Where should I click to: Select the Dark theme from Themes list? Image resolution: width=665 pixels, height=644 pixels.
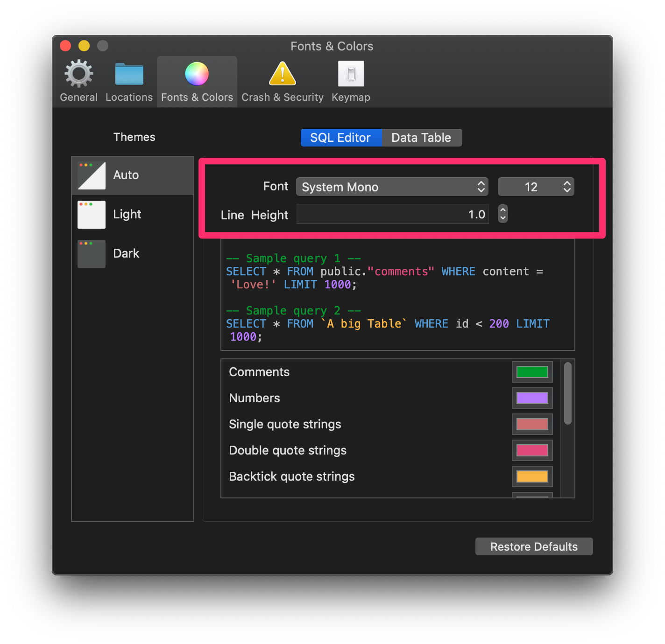(x=126, y=253)
